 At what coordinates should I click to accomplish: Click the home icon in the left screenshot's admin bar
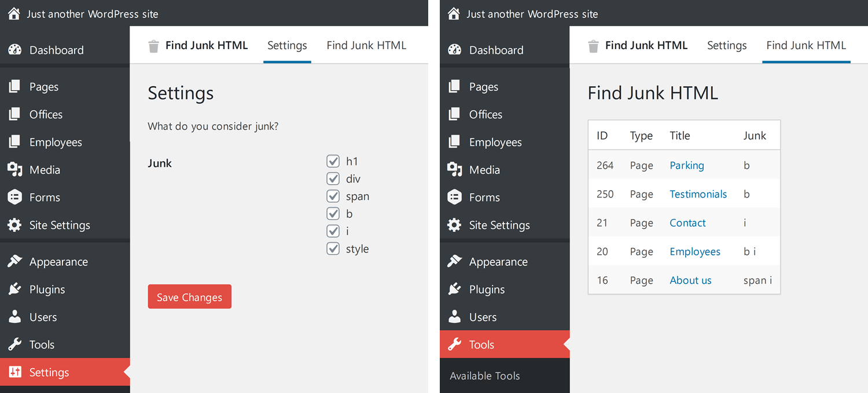(14, 13)
